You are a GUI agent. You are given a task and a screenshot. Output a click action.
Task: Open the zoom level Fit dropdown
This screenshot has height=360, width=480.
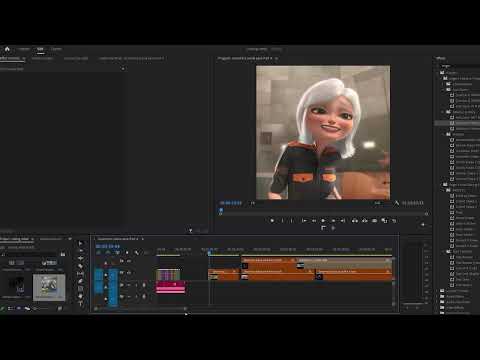(x=253, y=203)
